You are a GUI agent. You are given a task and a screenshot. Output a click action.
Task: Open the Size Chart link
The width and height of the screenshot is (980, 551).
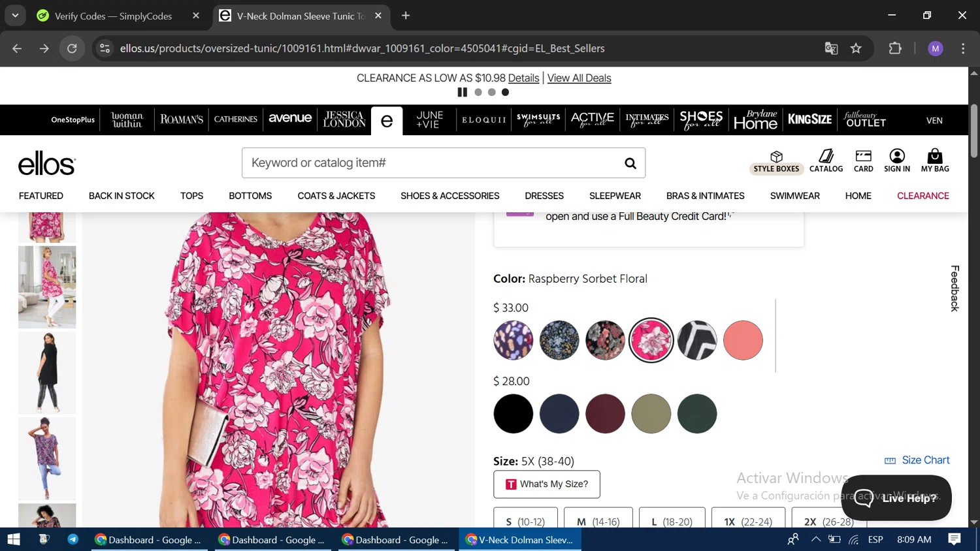(x=917, y=460)
